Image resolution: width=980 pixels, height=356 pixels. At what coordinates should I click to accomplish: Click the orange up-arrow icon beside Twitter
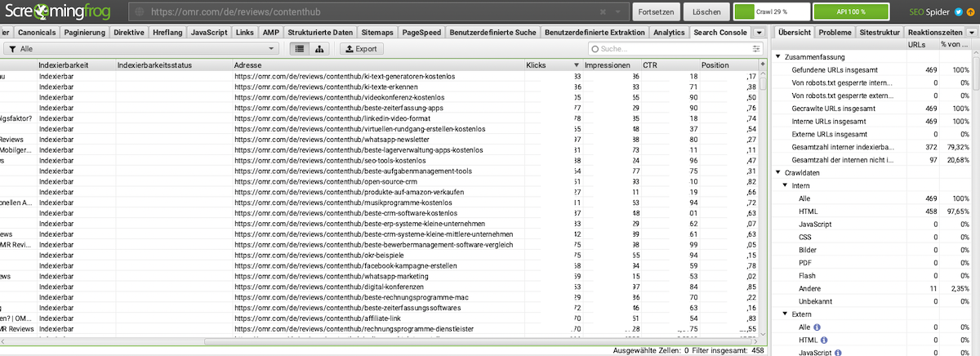[970, 12]
